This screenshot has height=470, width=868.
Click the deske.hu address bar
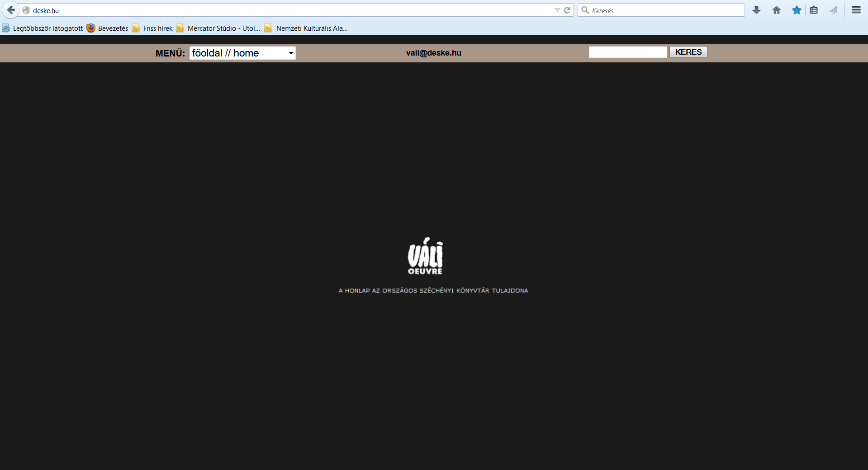click(289, 10)
